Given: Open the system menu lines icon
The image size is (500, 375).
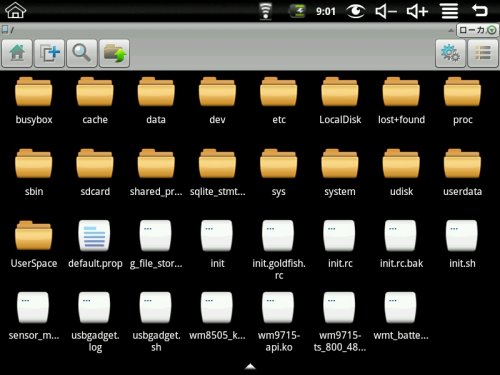Looking at the screenshot, I should coord(450,11).
